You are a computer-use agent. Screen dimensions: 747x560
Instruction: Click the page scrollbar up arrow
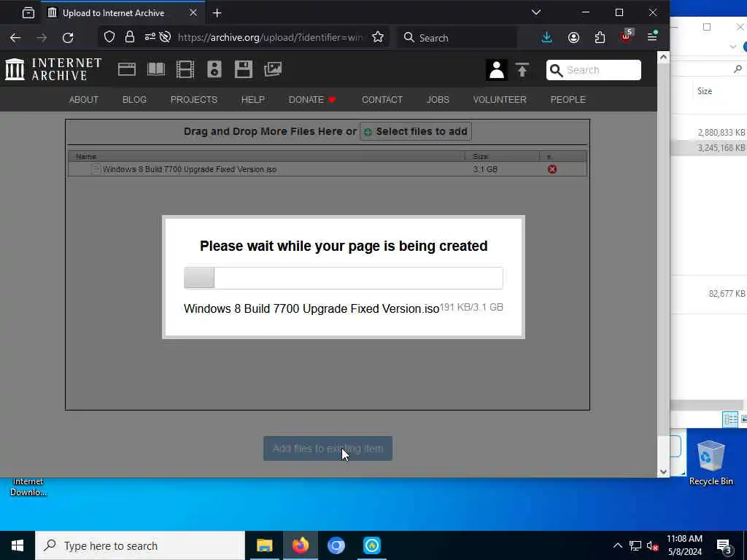tap(663, 57)
